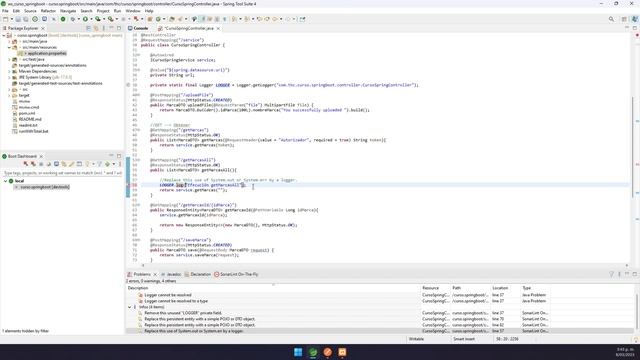Open the New wizard toolbar icon
This screenshot has height=360, width=640.
pos(5,19)
